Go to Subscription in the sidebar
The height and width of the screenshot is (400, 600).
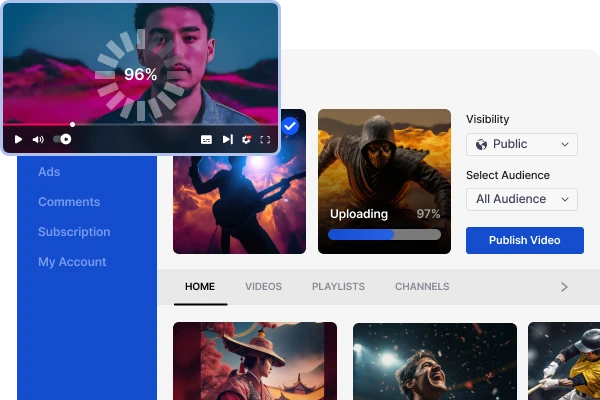pos(74,232)
